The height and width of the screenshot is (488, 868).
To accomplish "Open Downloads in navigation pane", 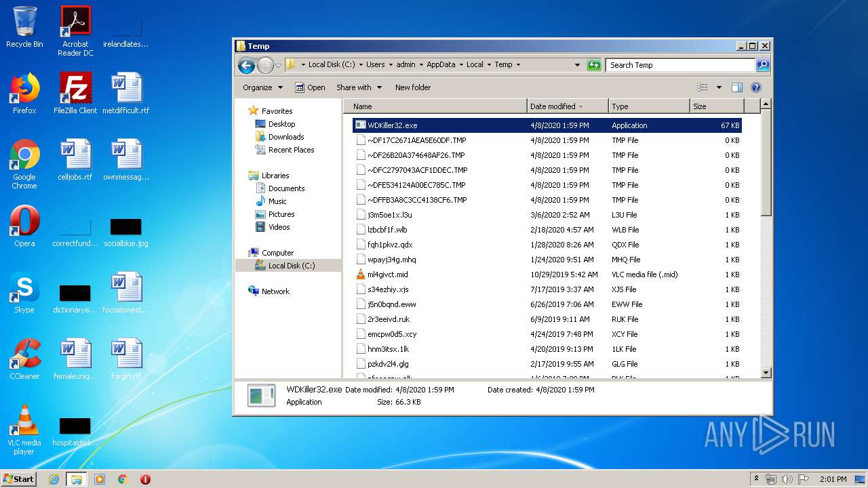I will coord(286,137).
